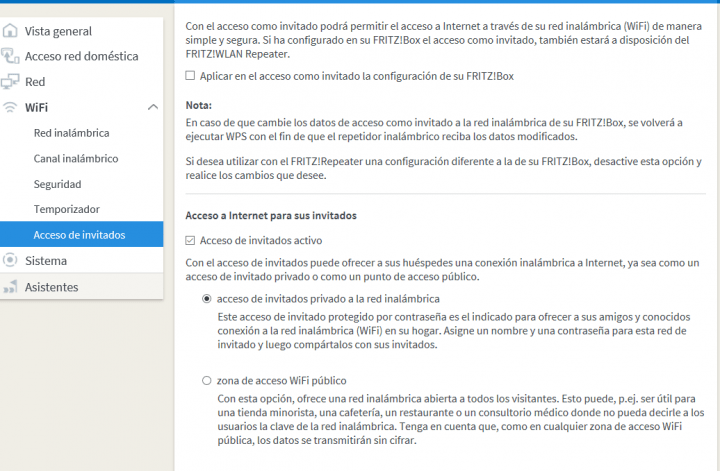Viewport: 720px width, 471px height.
Task: Enable applying FRITZ!Box guest configuration checkbox
Action: pos(190,75)
